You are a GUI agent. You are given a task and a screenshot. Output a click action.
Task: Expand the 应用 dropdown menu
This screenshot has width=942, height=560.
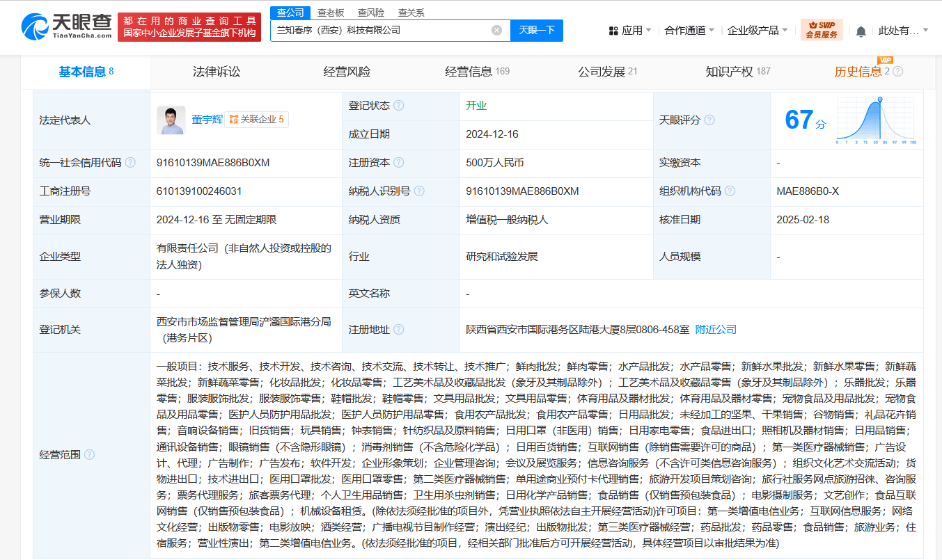pos(630,31)
